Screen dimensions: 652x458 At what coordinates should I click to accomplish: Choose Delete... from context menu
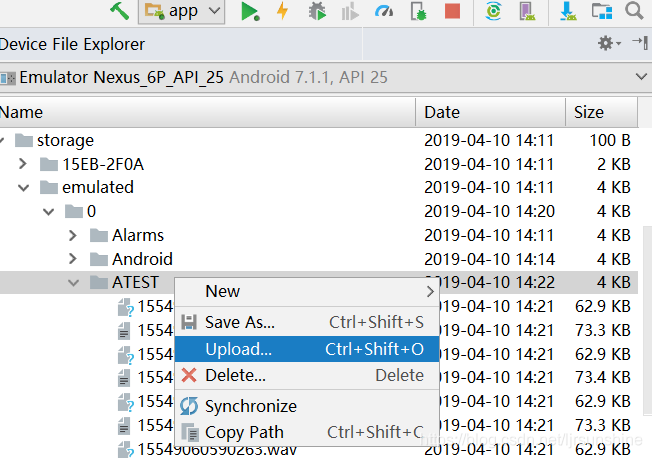307,376
